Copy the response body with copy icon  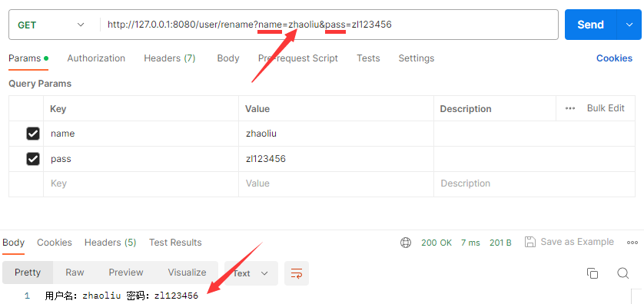click(593, 273)
